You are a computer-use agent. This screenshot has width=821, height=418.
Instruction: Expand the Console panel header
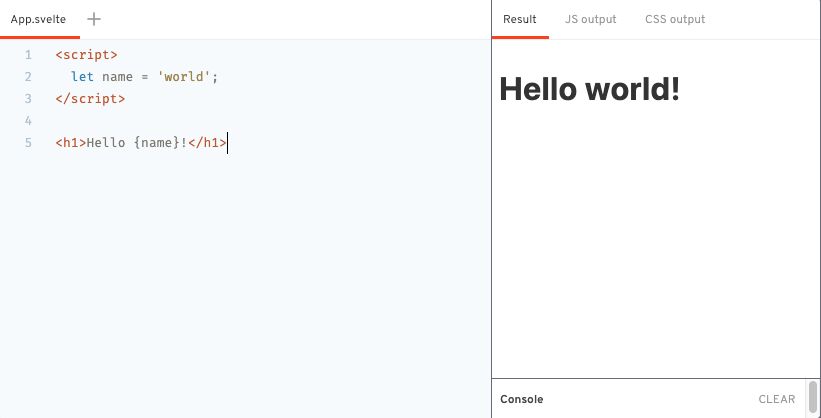click(522, 399)
